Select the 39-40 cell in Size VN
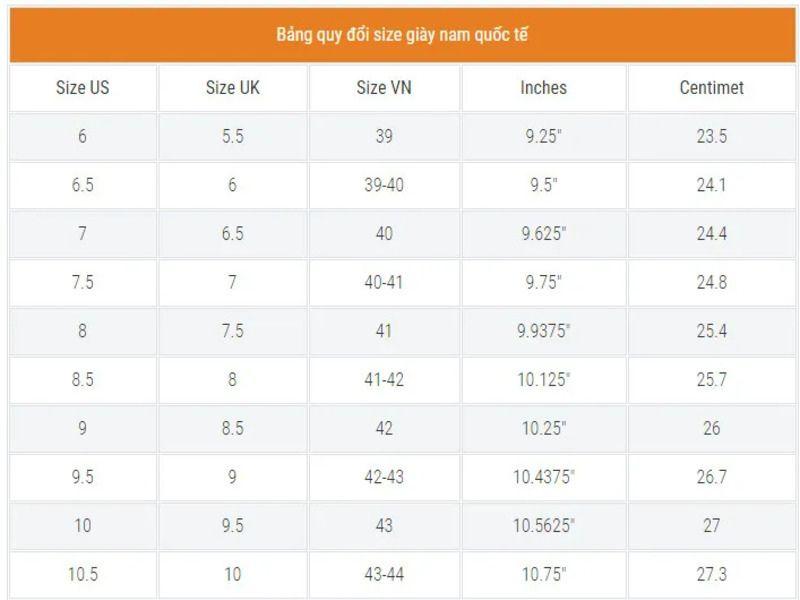 [x=384, y=185]
